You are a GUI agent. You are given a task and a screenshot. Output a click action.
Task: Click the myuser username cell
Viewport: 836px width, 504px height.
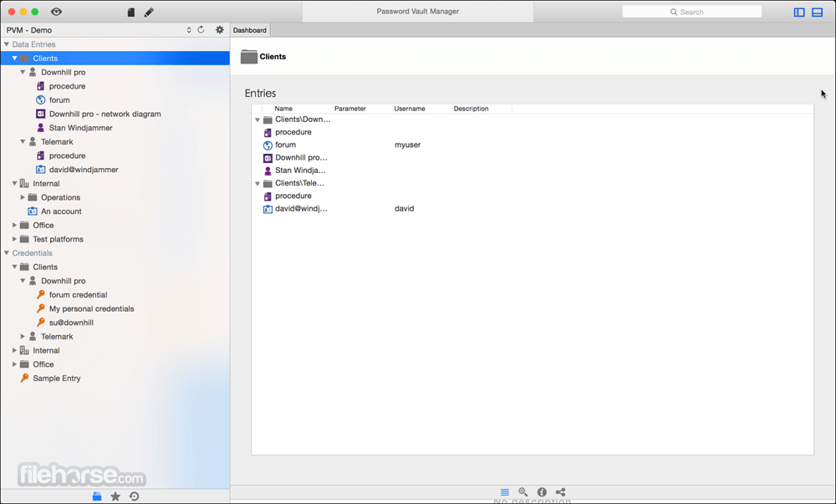click(x=407, y=145)
